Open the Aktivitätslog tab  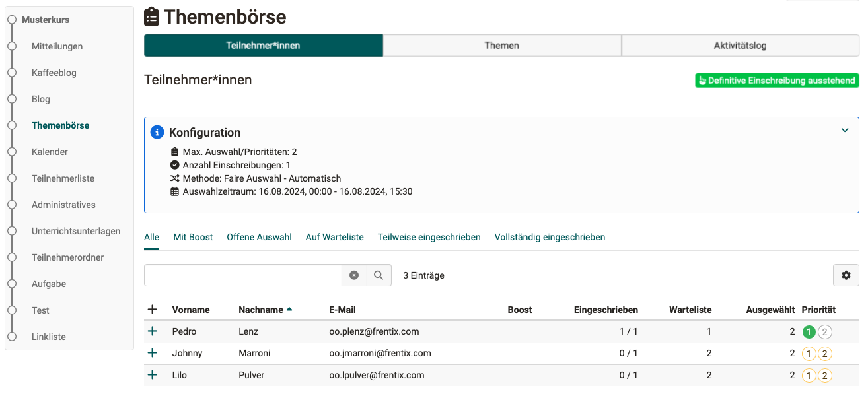pos(740,45)
